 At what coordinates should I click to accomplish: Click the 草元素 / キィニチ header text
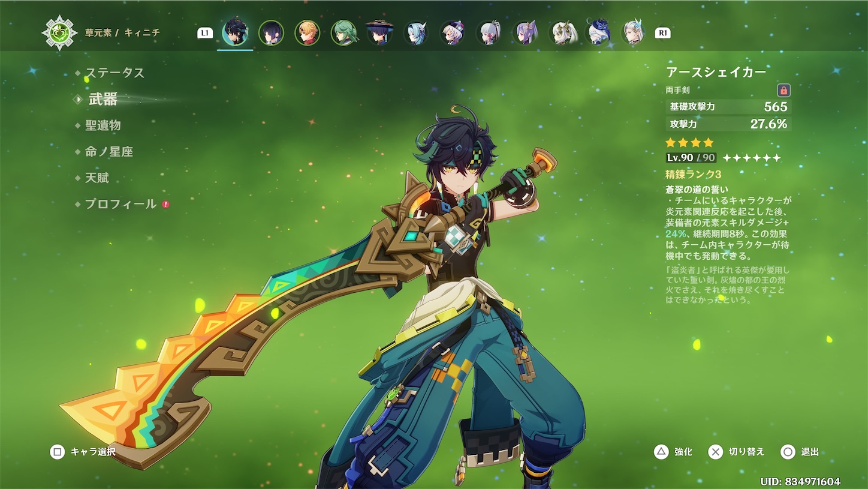[x=122, y=33]
